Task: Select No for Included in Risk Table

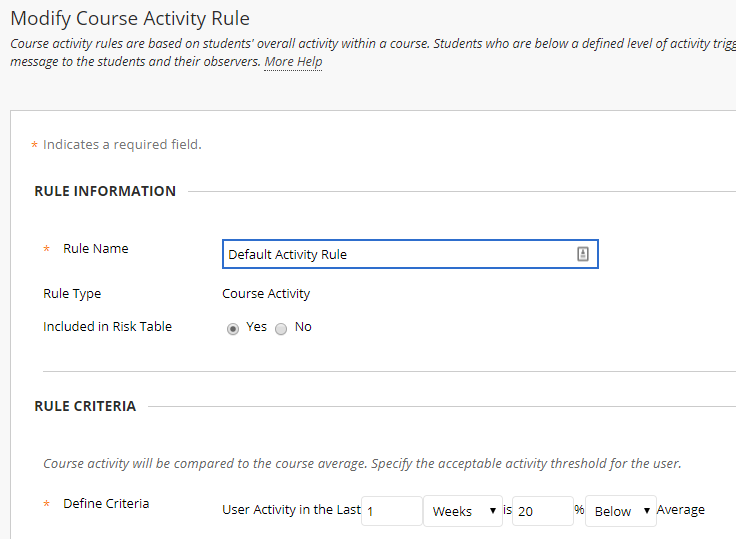Action: click(281, 328)
